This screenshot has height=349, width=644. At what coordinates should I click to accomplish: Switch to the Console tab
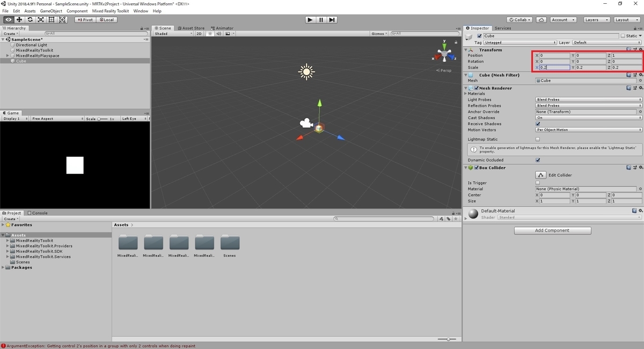[x=38, y=213]
